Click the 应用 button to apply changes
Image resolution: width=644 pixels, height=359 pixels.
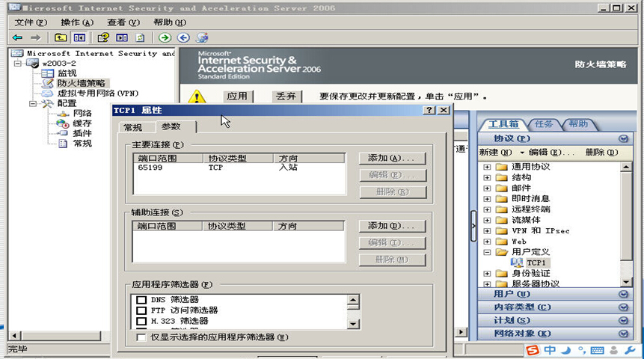[237, 96]
